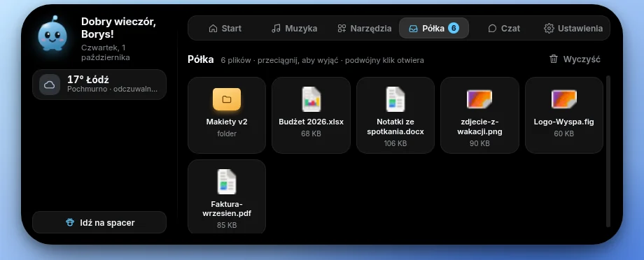Open the Muzyka tab
The image size is (644, 260).
pyautogui.click(x=295, y=28)
